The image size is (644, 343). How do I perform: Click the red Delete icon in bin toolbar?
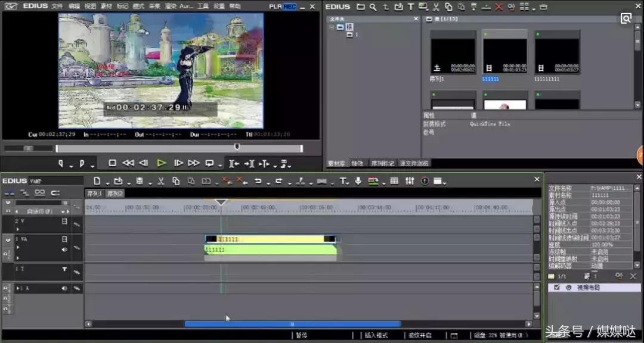click(499, 7)
